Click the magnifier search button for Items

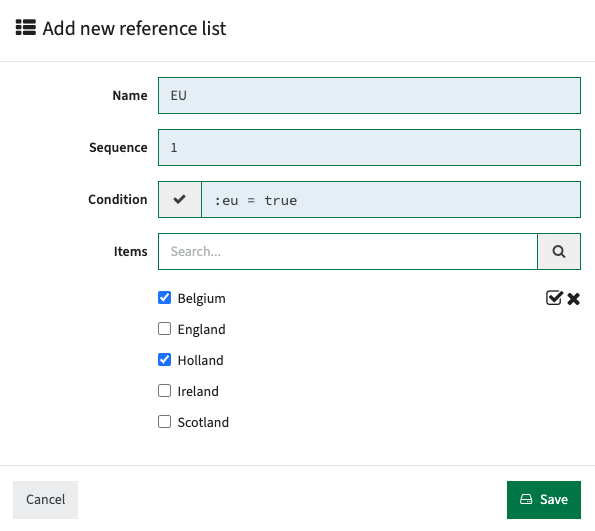559,252
